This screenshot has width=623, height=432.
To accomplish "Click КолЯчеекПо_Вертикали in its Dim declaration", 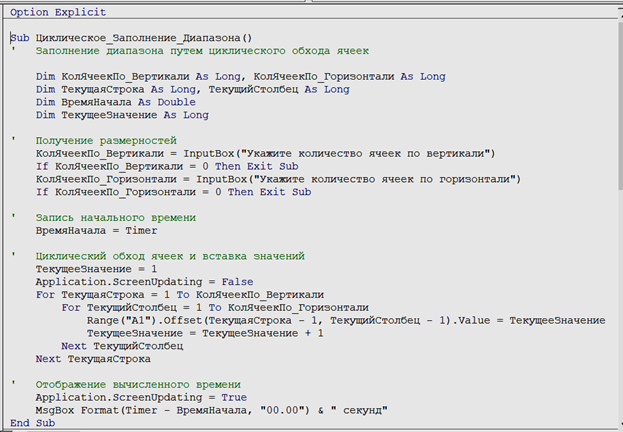I will 125,77.
